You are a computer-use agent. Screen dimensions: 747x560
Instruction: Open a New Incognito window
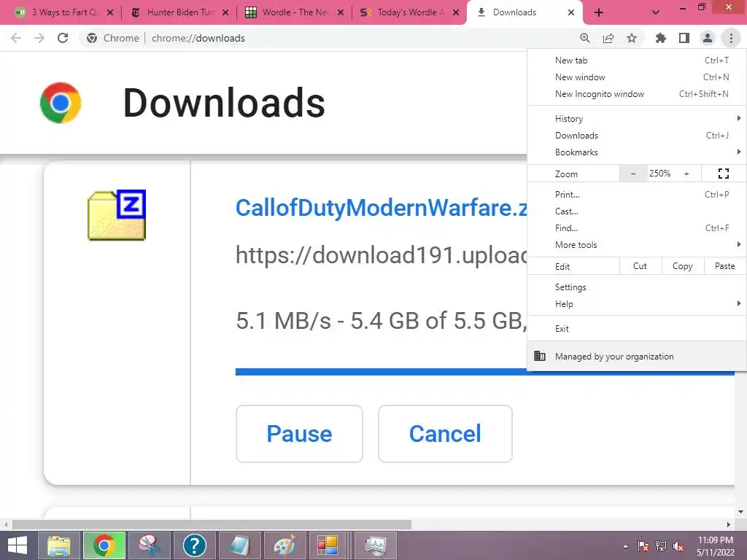pyautogui.click(x=636, y=94)
